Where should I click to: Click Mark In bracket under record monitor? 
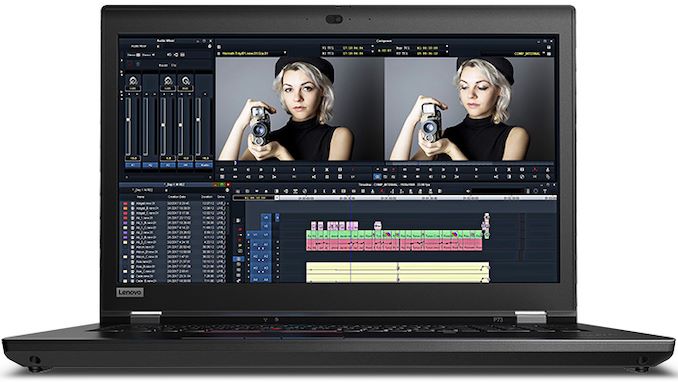(x=496, y=170)
